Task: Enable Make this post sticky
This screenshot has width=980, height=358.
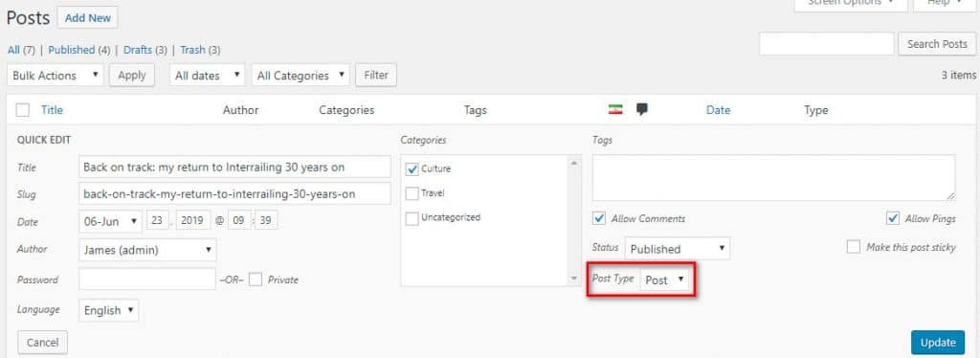Action: (853, 247)
